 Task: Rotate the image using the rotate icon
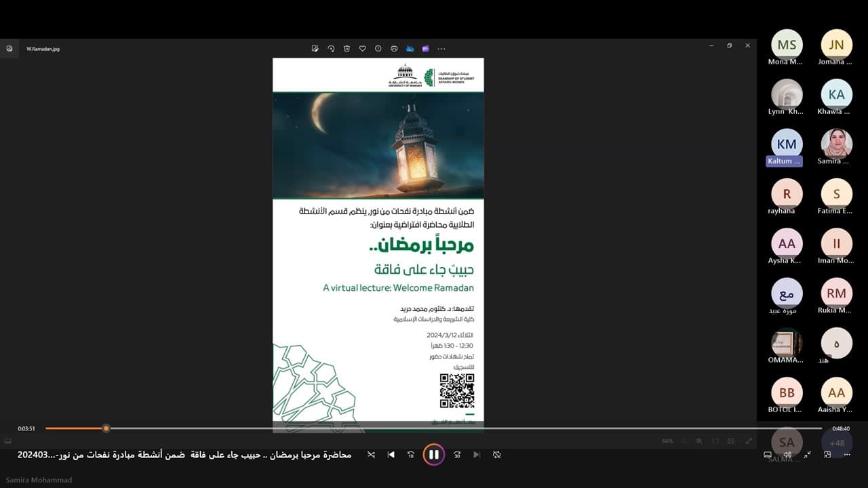[x=331, y=49]
